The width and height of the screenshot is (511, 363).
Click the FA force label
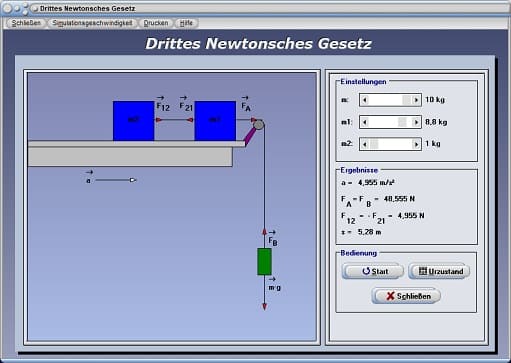246,104
